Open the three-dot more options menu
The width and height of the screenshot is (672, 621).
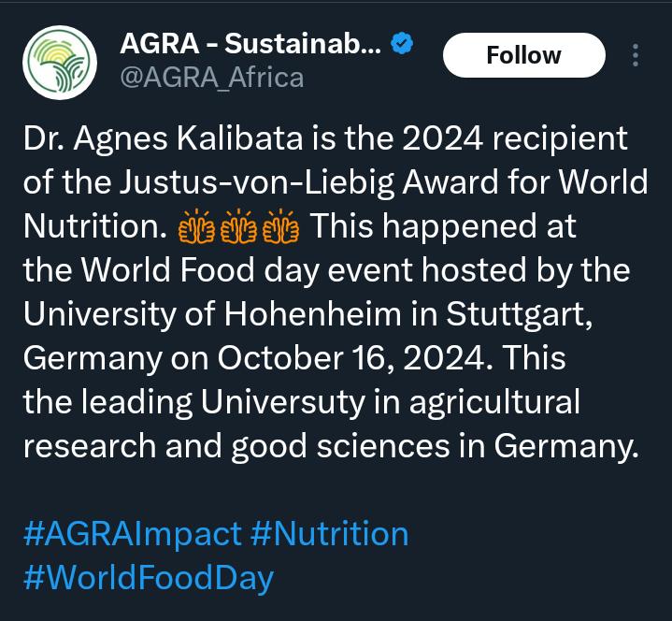pos(636,56)
